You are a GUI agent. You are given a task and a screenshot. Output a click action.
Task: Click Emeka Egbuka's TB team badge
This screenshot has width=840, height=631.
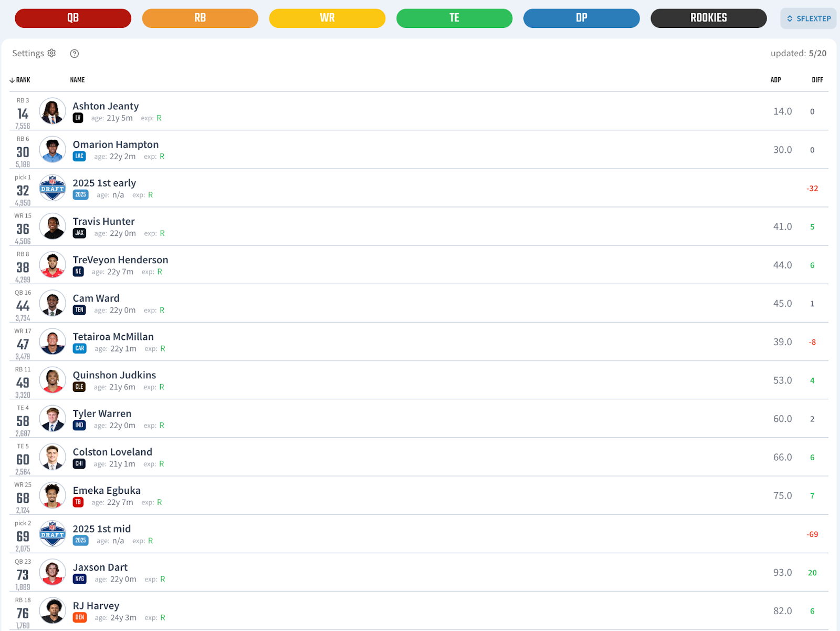click(78, 502)
